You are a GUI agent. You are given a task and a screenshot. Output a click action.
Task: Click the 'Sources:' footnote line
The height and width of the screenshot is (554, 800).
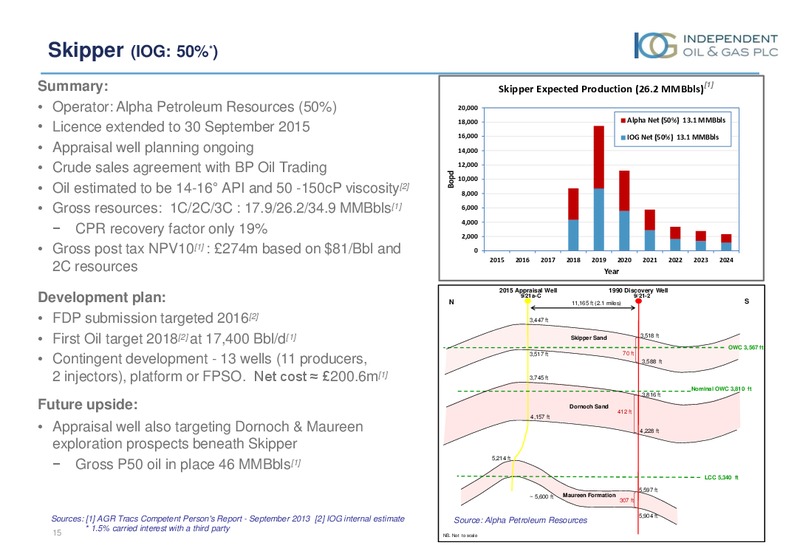coord(228,518)
